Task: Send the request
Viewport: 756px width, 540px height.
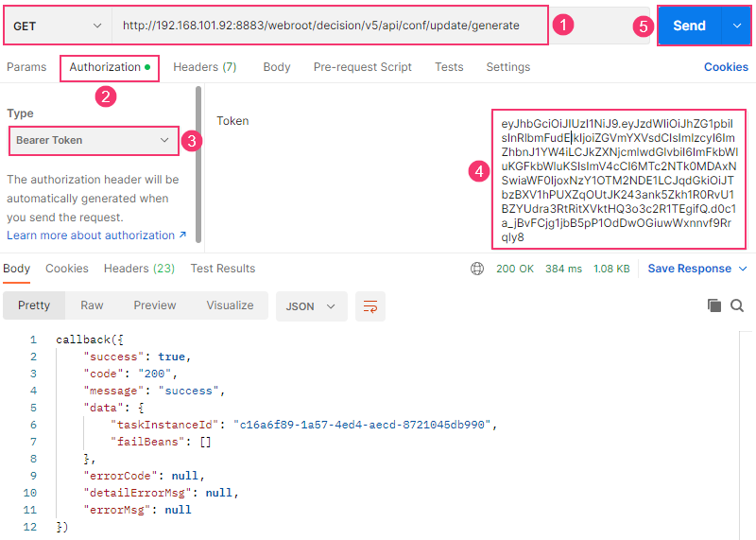Action: [x=690, y=26]
